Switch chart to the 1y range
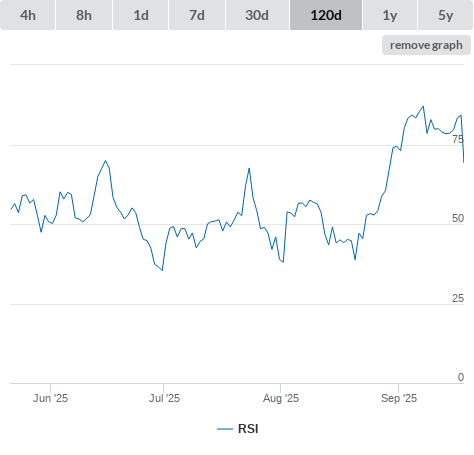 click(x=390, y=15)
